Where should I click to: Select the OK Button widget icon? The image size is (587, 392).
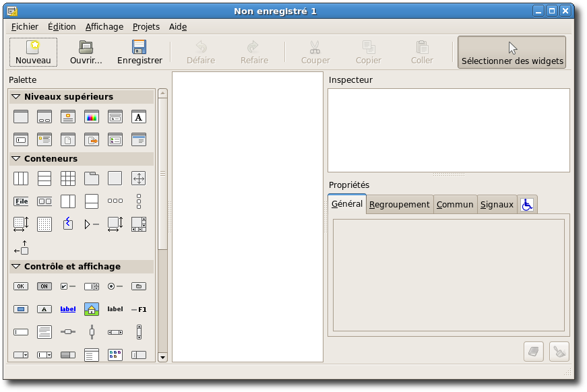click(21, 286)
